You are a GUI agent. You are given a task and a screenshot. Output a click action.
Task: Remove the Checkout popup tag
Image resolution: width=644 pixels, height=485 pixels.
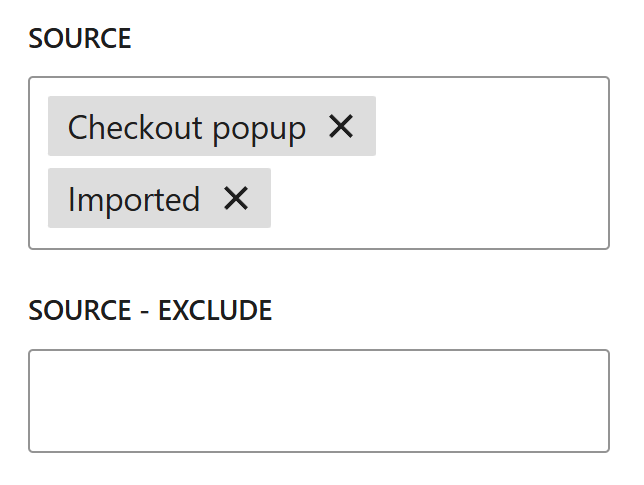pos(341,126)
